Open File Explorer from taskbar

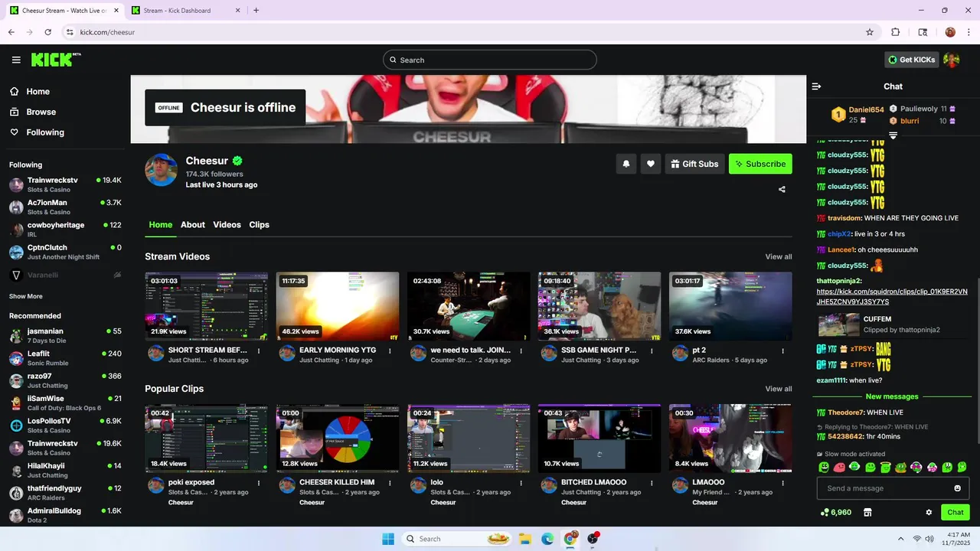pos(525,539)
